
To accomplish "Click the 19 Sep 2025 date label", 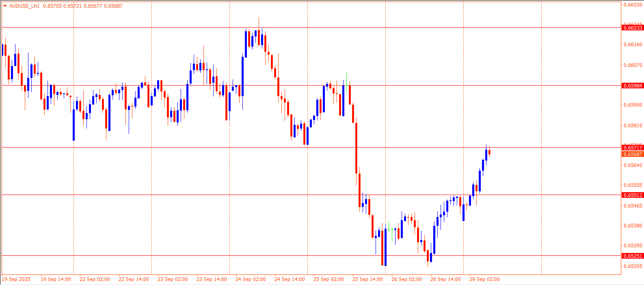I will tap(16, 279).
